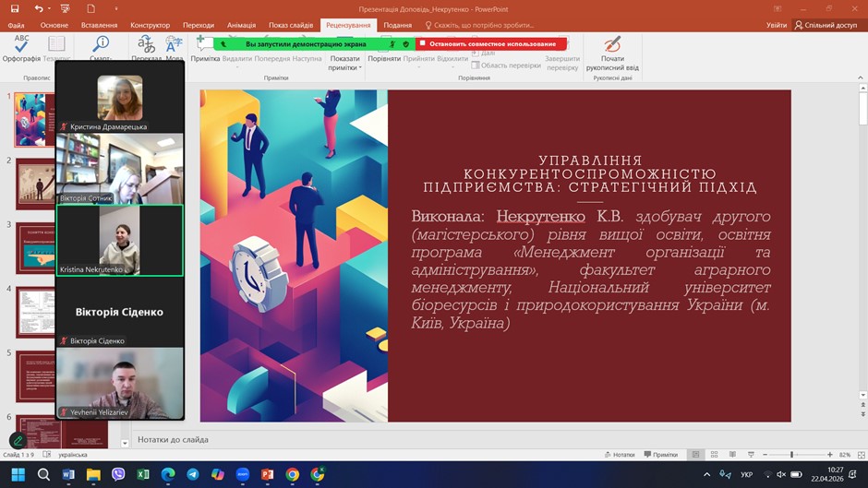Image resolution: width=868 pixels, height=488 pixels.
Task: Click the zoom slider handle
Action: tap(791, 454)
